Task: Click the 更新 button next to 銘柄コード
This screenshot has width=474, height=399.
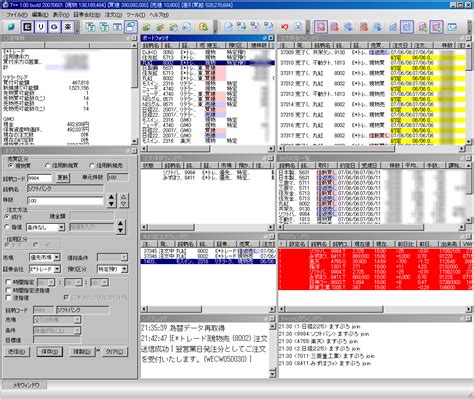Action: (x=63, y=177)
